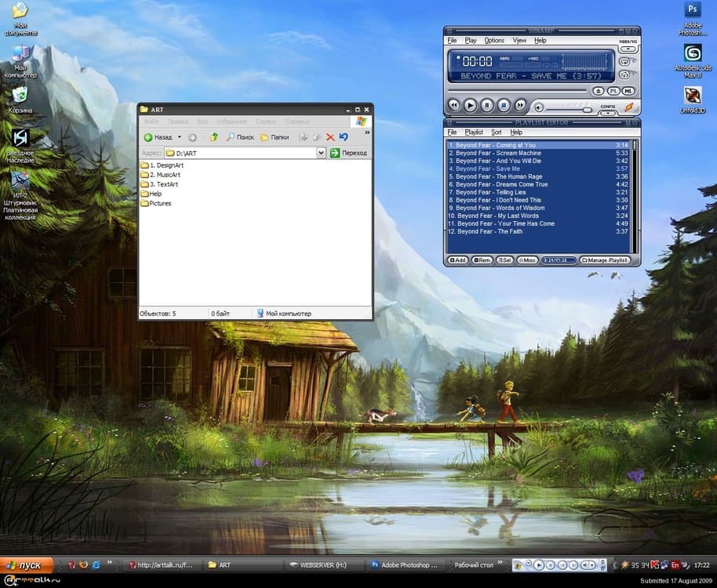
Task: Click the Add button in the playlist editor
Action: (x=457, y=260)
